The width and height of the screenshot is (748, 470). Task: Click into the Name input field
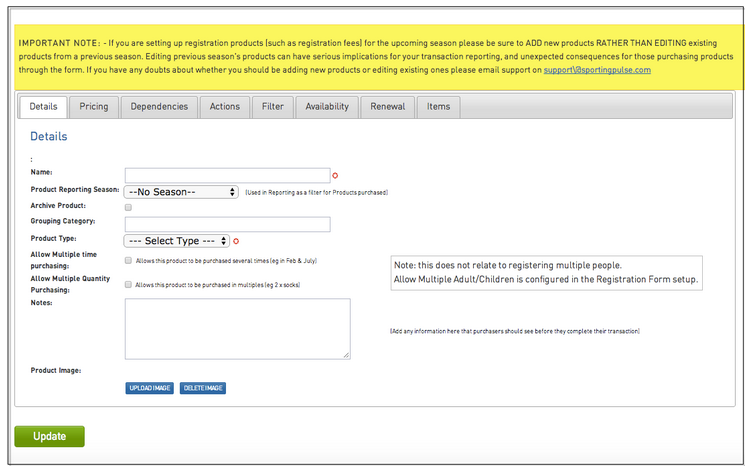228,175
